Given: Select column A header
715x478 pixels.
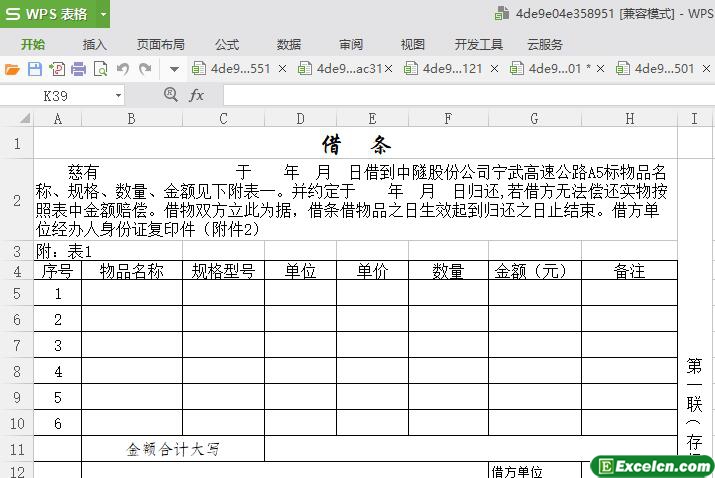Looking at the screenshot, I should coord(57,119).
